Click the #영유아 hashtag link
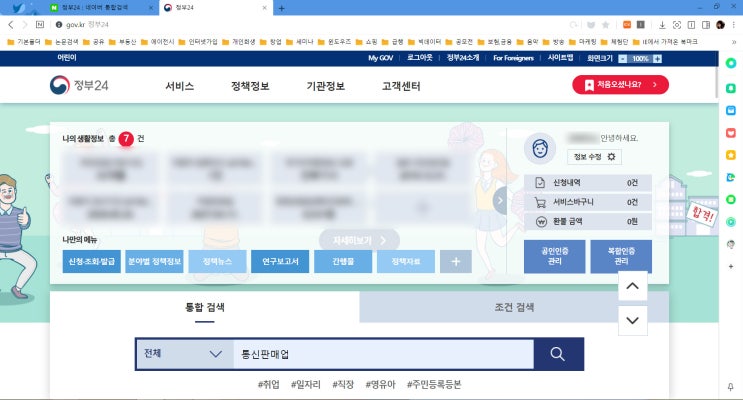The width and height of the screenshot is (743, 400). (x=381, y=384)
